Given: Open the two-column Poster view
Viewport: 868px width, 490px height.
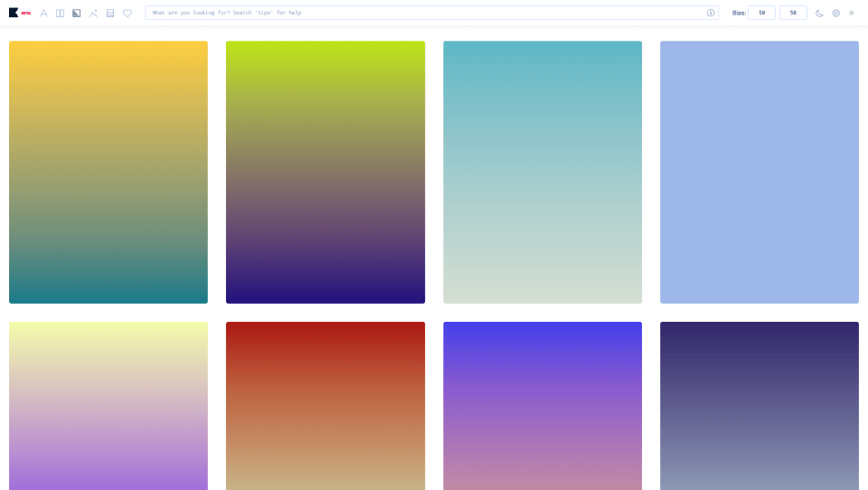Looking at the screenshot, I should [60, 13].
